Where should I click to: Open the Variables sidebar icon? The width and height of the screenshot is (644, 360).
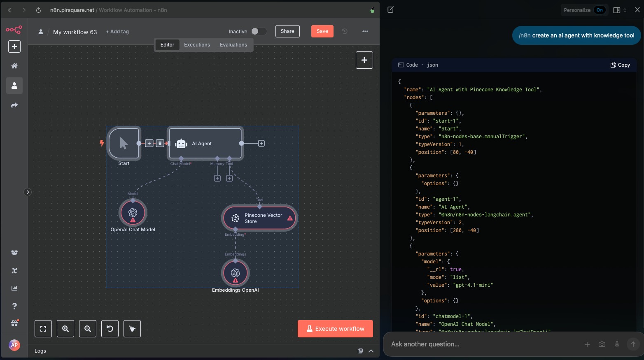pyautogui.click(x=14, y=271)
